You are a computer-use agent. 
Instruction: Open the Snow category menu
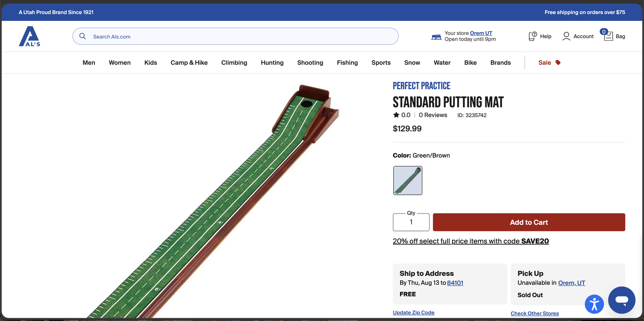pyautogui.click(x=412, y=62)
